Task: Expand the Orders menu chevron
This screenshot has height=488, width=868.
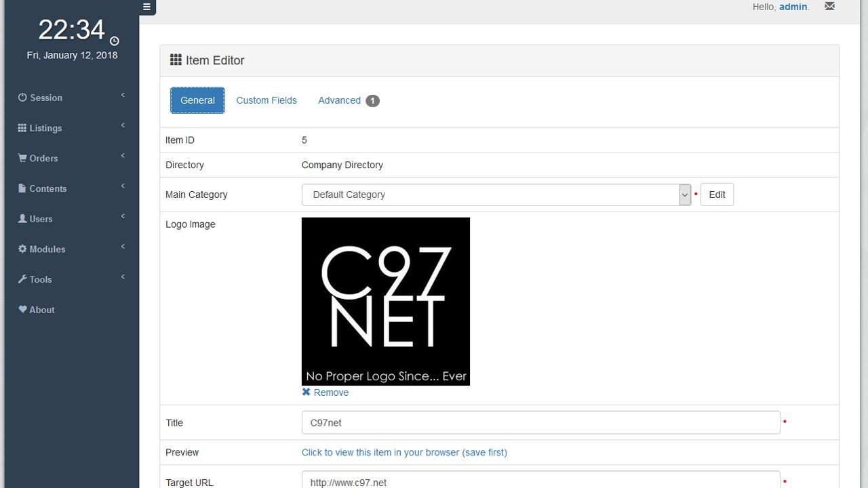Action: point(123,156)
